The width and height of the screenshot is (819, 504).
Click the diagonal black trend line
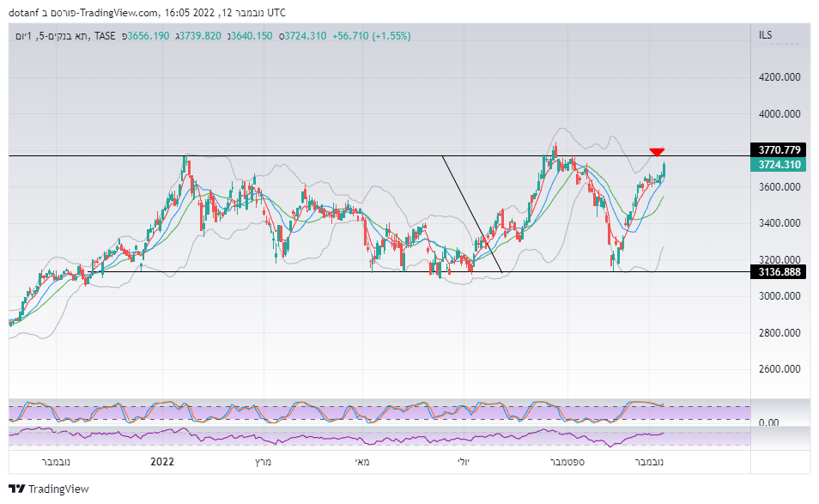tap(472, 214)
